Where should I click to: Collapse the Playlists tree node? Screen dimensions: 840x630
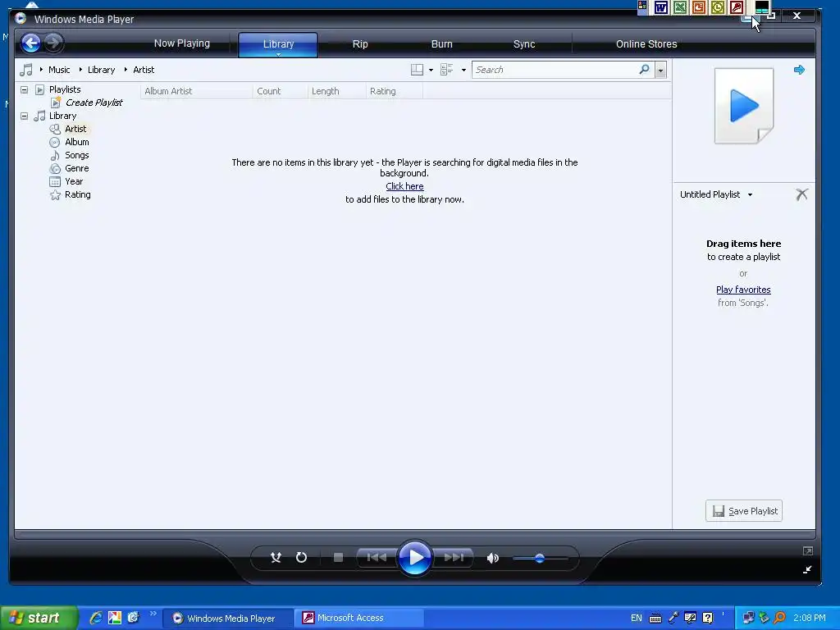24,89
